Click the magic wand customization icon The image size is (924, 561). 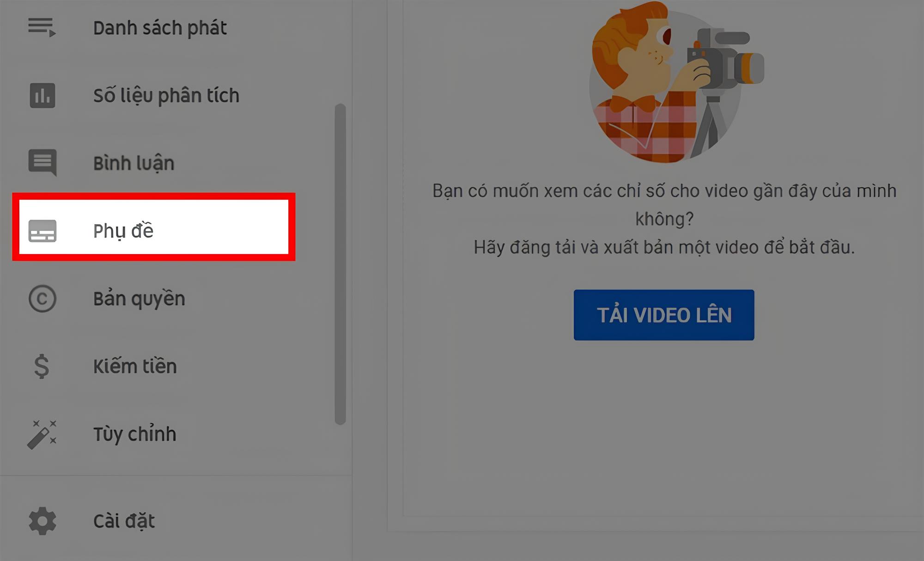[x=42, y=434]
